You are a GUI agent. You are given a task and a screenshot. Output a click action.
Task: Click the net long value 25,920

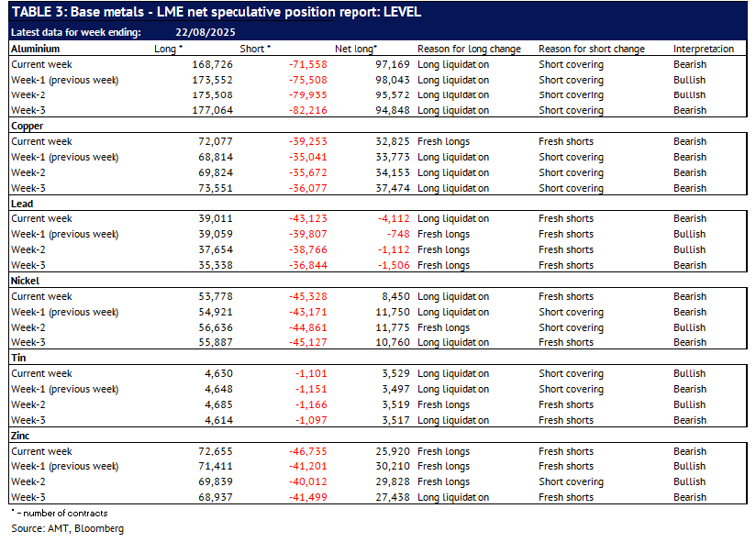[x=393, y=451]
